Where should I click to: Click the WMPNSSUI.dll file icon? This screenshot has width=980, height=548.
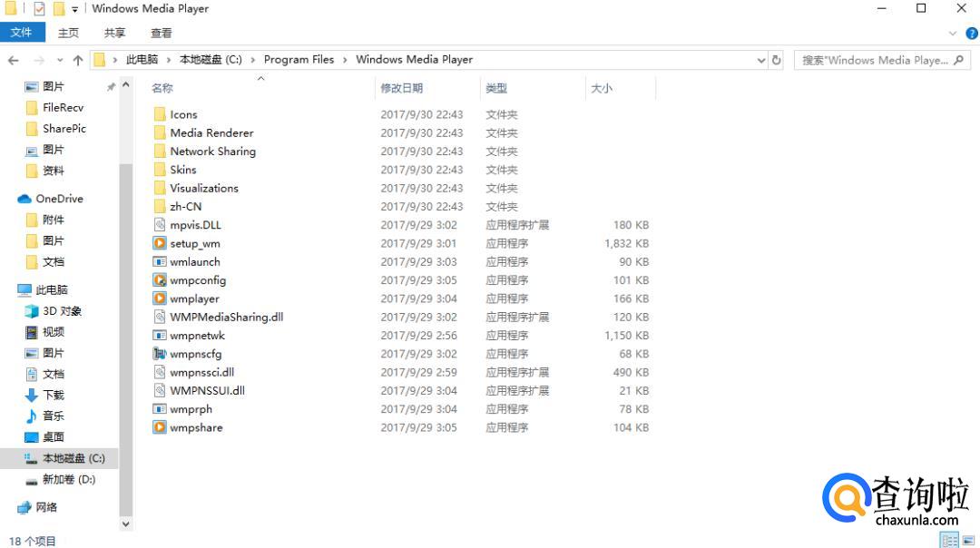coord(160,390)
